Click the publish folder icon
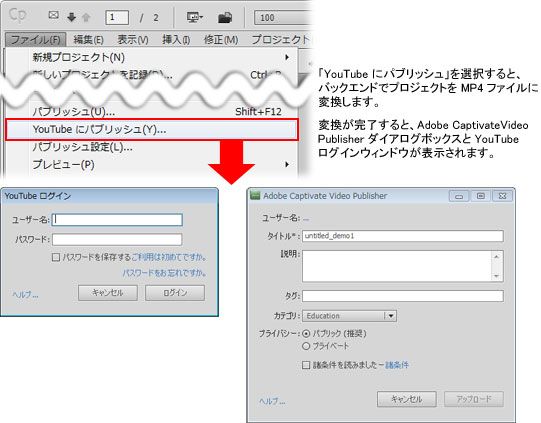This screenshot has height=423, width=541. (225, 17)
